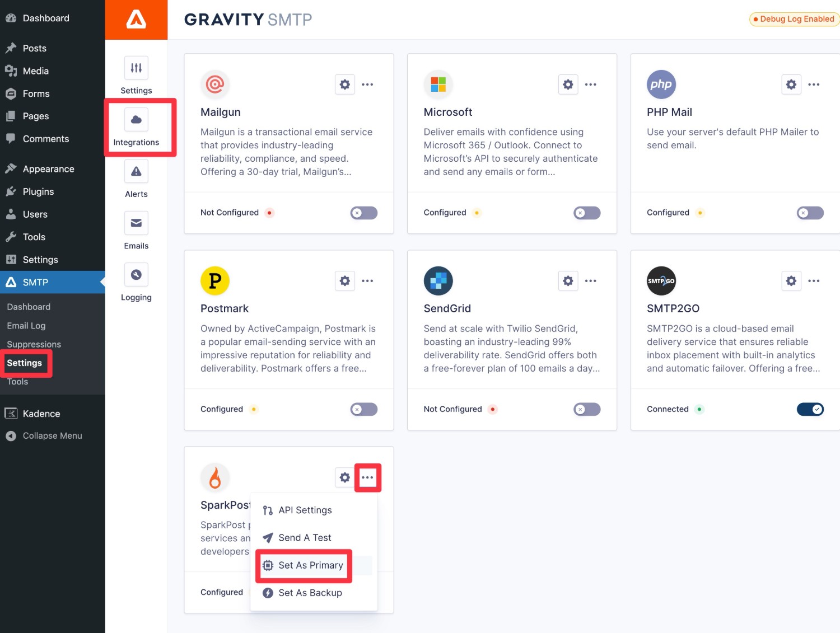Open Postmark three-dot options menu

click(367, 281)
